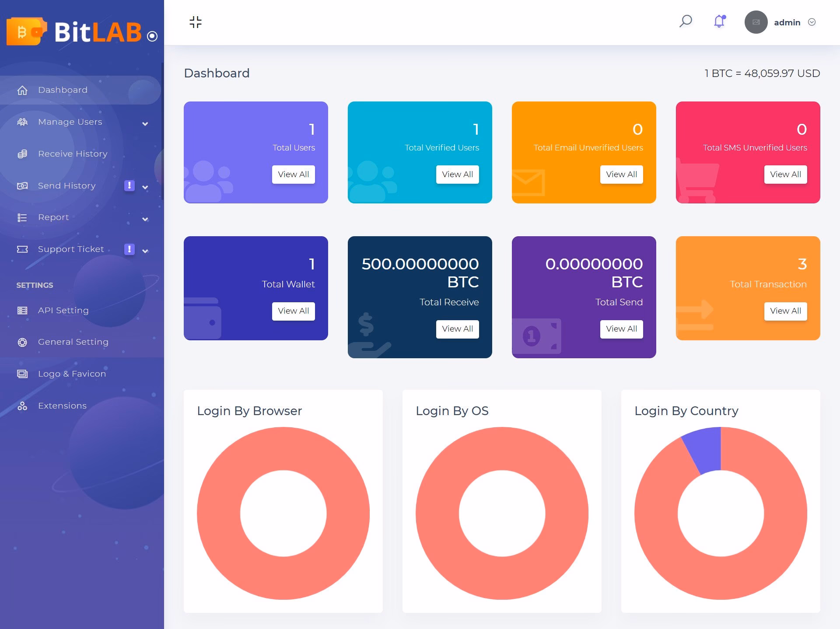The image size is (840, 629).
Task: Click the fullscreen collapse icon in header
Action: (196, 22)
